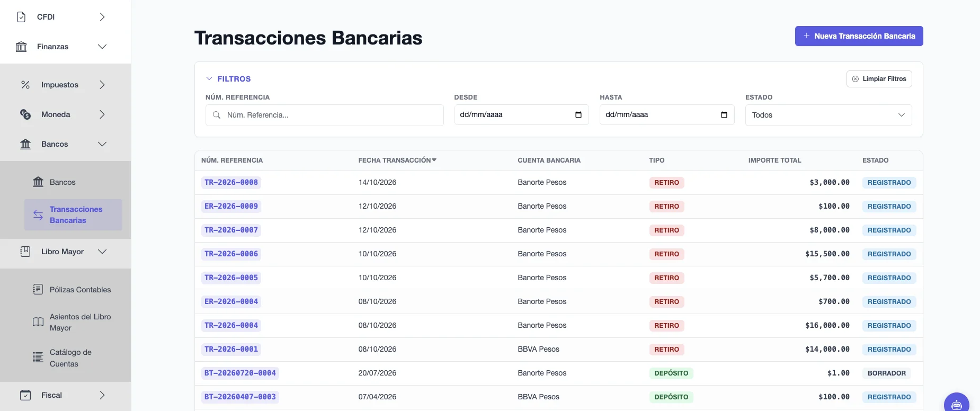Click BORRADOR status on BT-20260720-0004 row
The width and height of the screenshot is (980, 411).
coord(887,373)
